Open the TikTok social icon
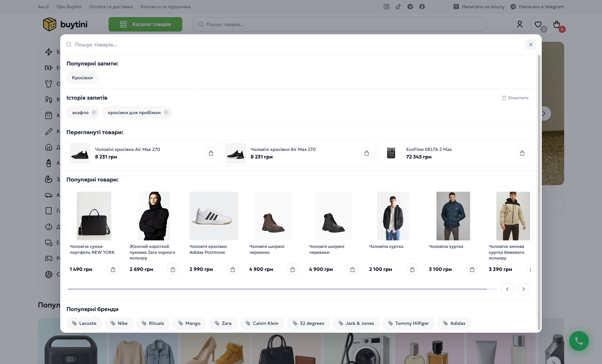 398,7
